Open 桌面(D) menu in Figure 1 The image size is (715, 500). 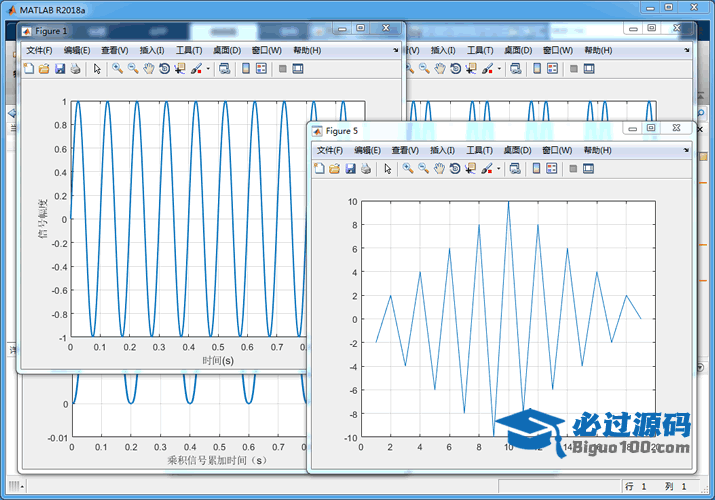coord(227,50)
